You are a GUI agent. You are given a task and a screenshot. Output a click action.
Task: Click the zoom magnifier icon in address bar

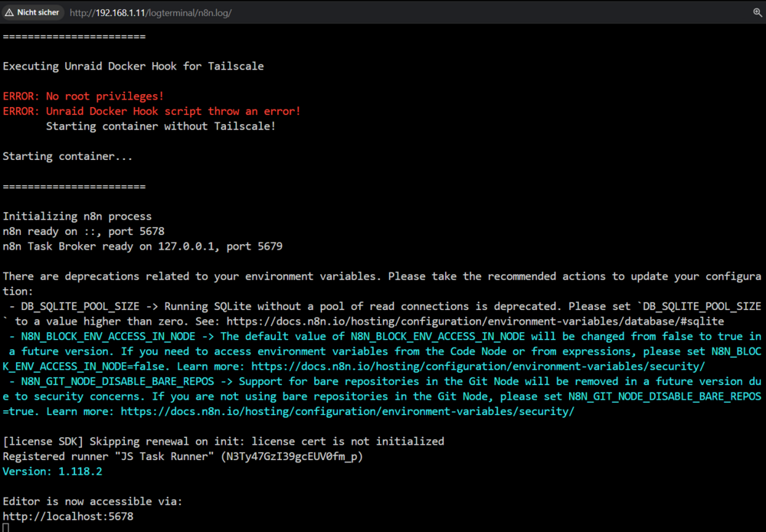point(758,13)
